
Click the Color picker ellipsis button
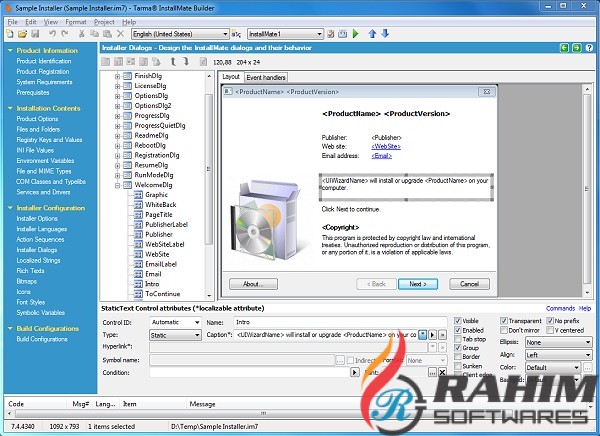pos(588,367)
